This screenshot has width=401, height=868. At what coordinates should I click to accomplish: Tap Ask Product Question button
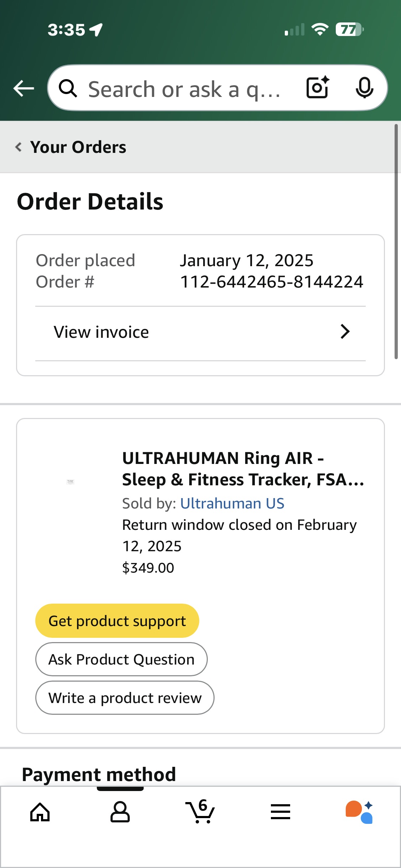(x=121, y=660)
